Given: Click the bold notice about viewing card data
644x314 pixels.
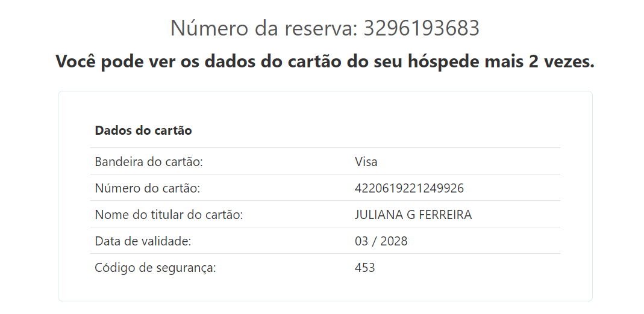Looking at the screenshot, I should pyautogui.click(x=324, y=61).
